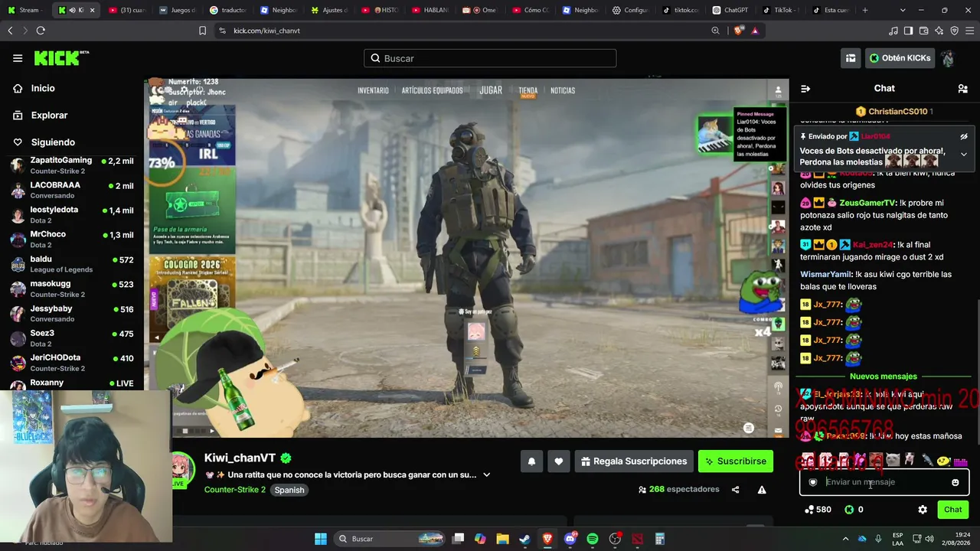Screen dimensions: 980x551
Task: Hide the pinned chat message
Action: [964, 137]
